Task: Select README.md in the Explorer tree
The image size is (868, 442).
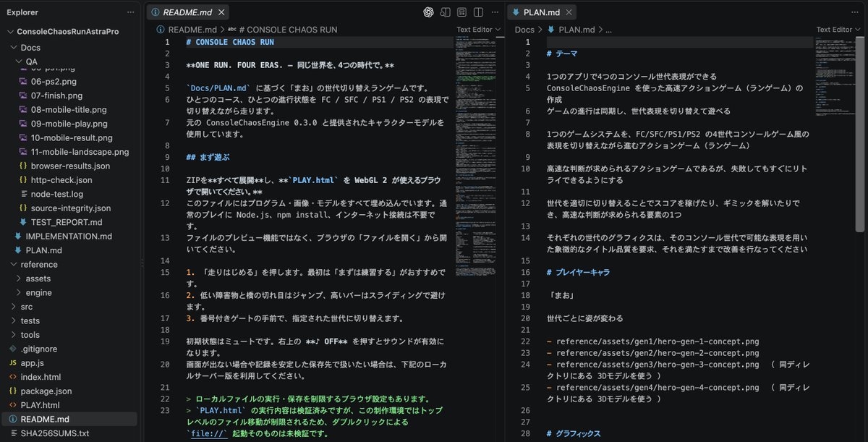Action: [x=69, y=419]
